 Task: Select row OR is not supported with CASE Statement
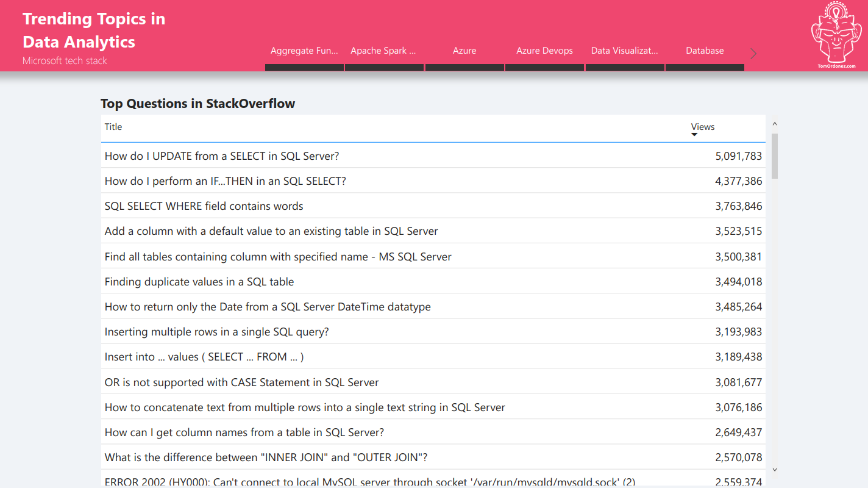433,382
